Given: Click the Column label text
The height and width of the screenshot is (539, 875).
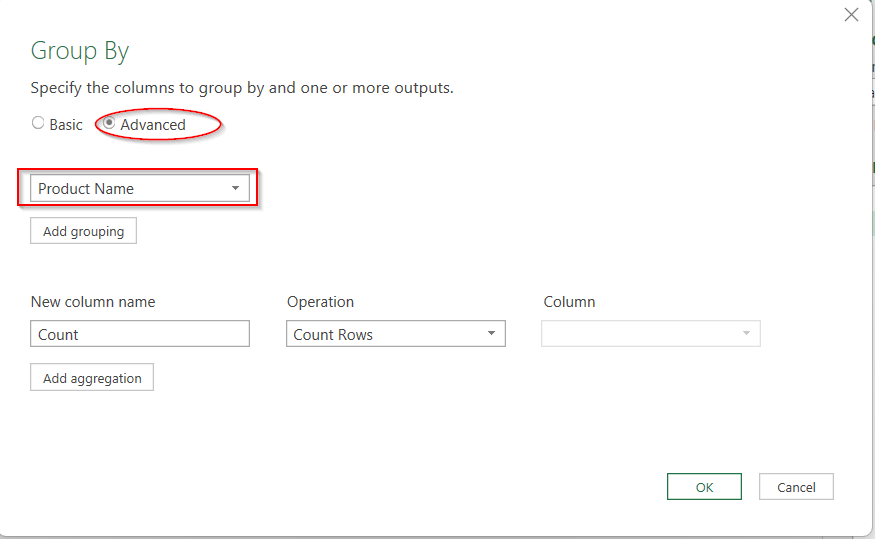Looking at the screenshot, I should (569, 302).
